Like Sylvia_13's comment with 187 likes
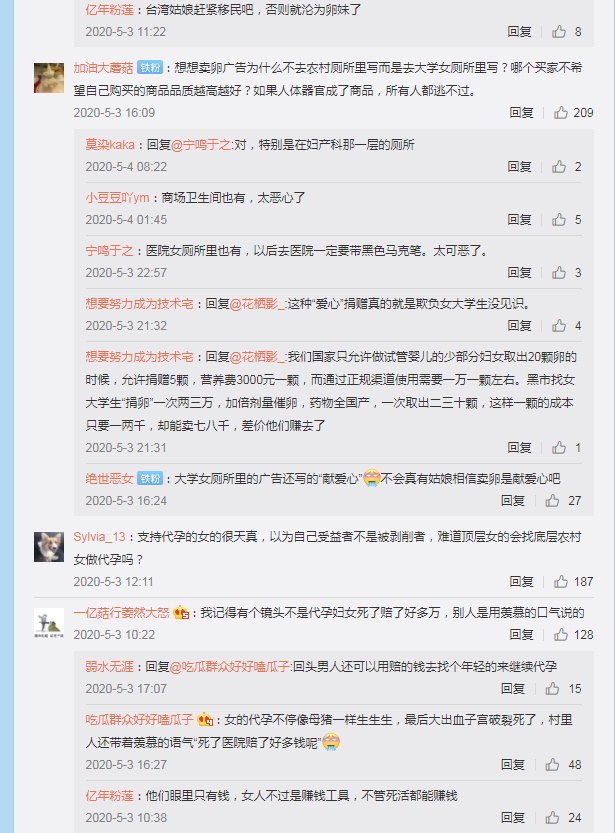Viewport: 615px width, 833px height. click(561, 582)
